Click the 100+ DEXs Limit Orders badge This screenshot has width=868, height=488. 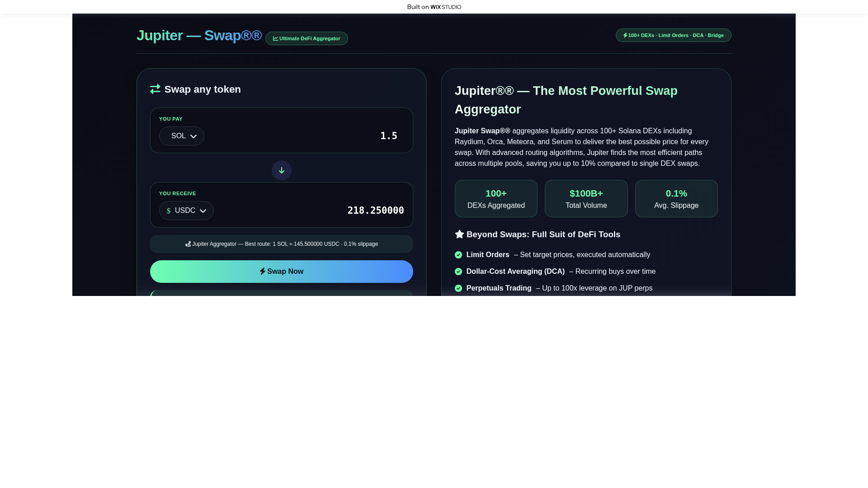pos(674,35)
